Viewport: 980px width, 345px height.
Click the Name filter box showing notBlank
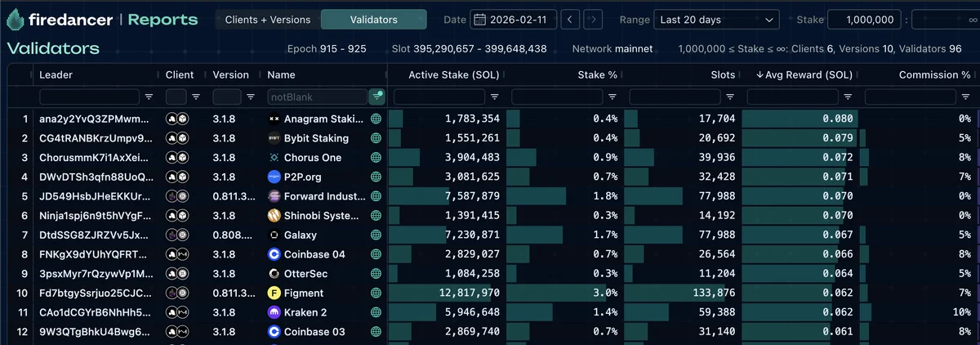pyautogui.click(x=317, y=96)
